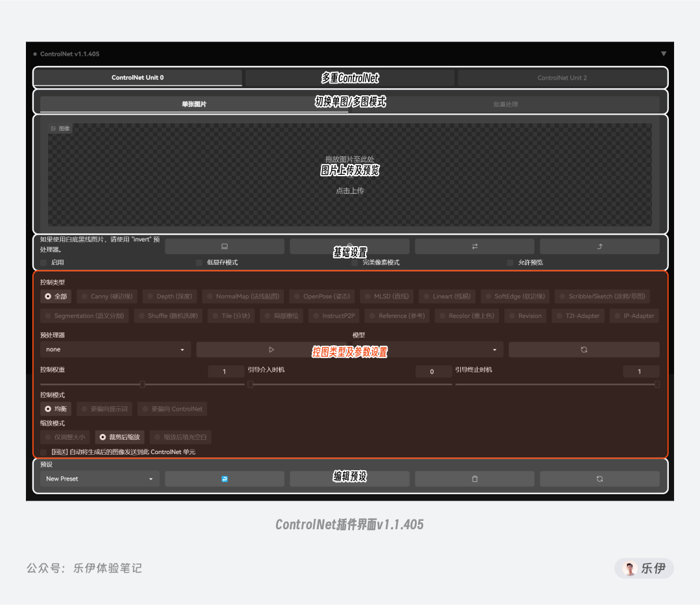The width and height of the screenshot is (700, 605).
Task: Toggle 完美像素模式 on
Action: (x=354, y=262)
